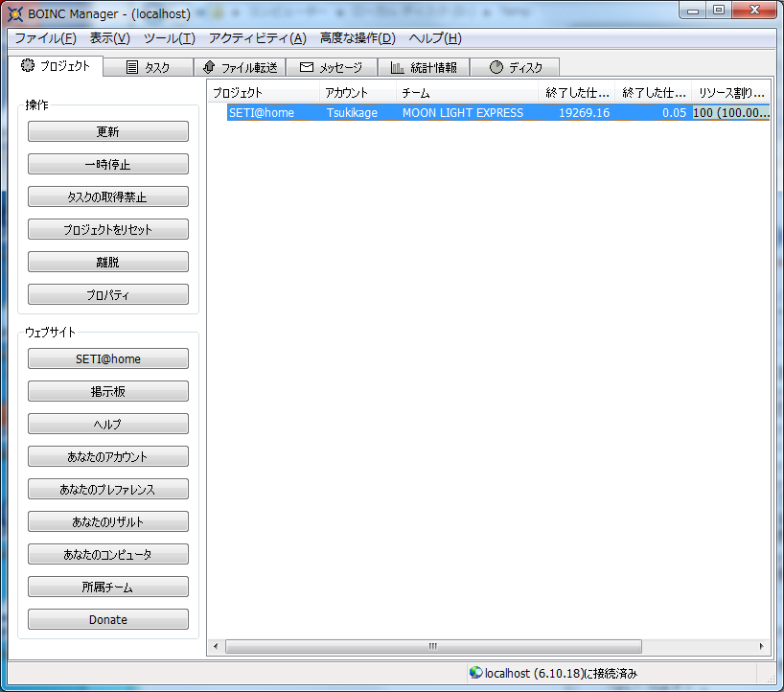The image size is (784, 692).
Task: Minimize the BOINC Manager window
Action: coord(693,11)
